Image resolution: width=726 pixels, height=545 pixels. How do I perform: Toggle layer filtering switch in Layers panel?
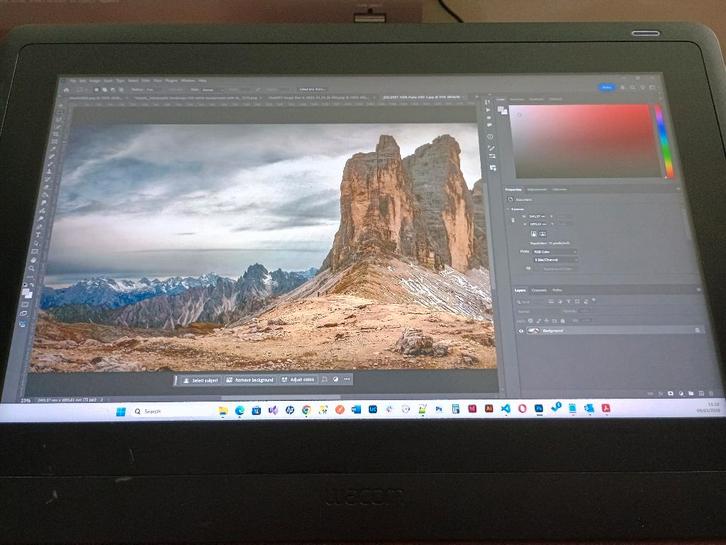click(x=594, y=301)
